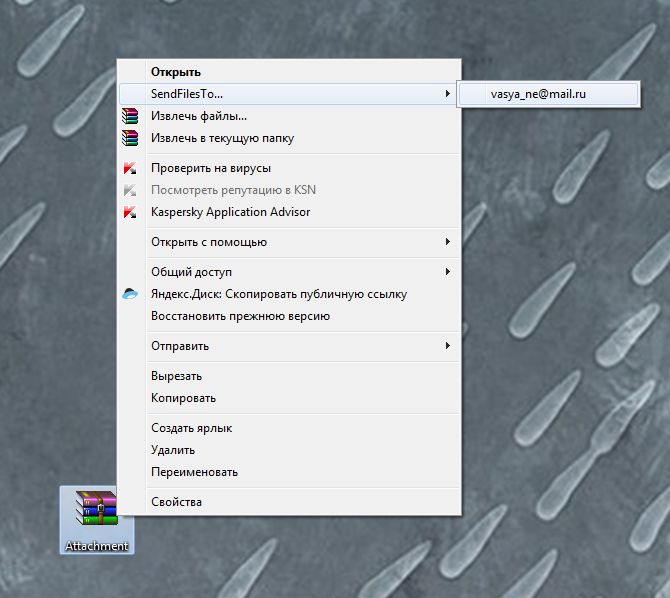Choose Извлечь файлы... menu entry

[x=289, y=116]
